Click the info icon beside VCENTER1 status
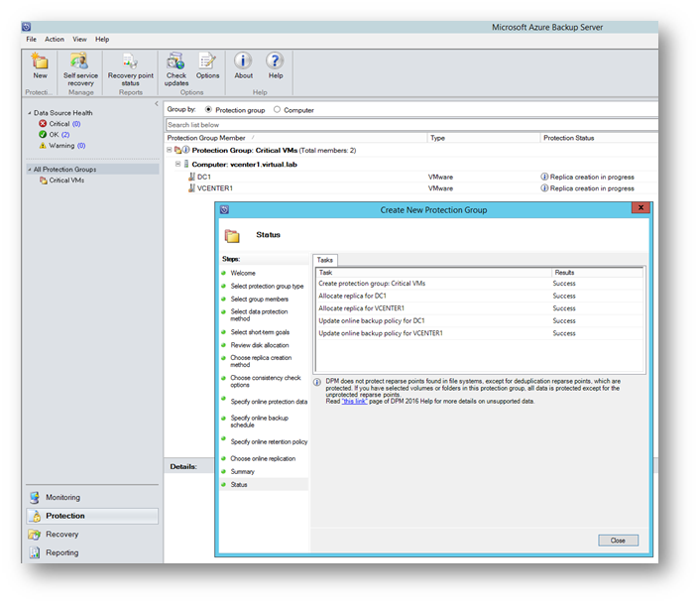Viewport: 700px width, 605px height. coord(544,188)
